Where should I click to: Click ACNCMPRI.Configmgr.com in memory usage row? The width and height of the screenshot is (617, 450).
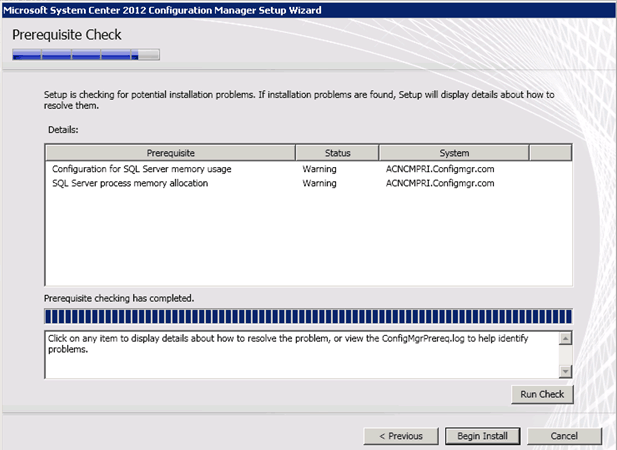pyautogui.click(x=440, y=169)
